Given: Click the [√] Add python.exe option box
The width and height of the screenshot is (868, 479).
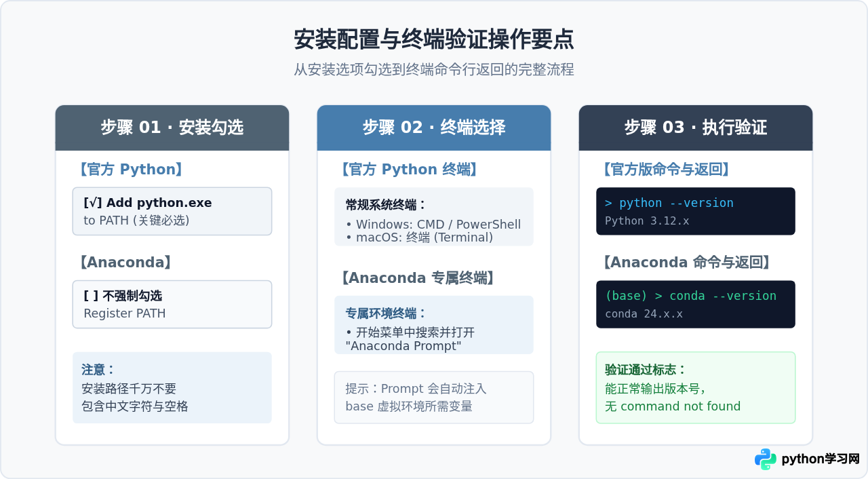Looking at the screenshot, I should coord(172,211).
